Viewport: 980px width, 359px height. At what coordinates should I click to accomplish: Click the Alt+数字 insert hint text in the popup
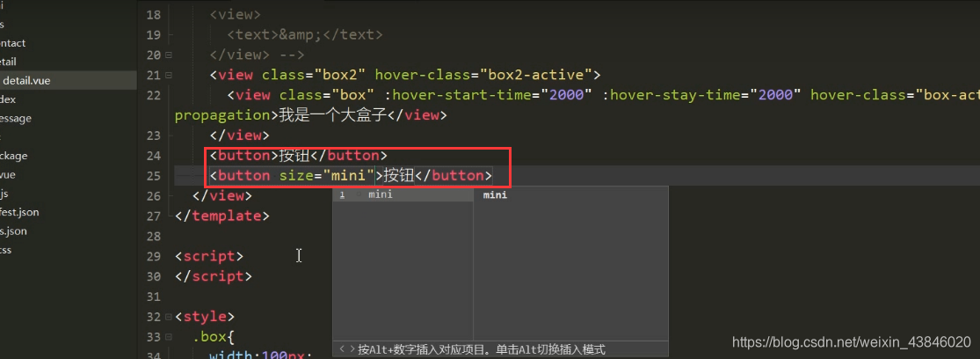pos(482,349)
